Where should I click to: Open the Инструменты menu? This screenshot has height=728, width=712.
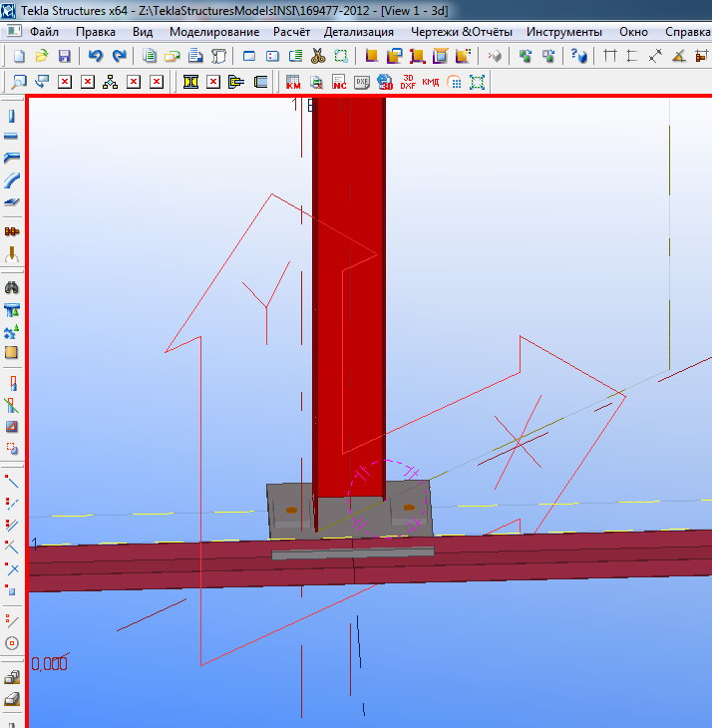pyautogui.click(x=564, y=32)
